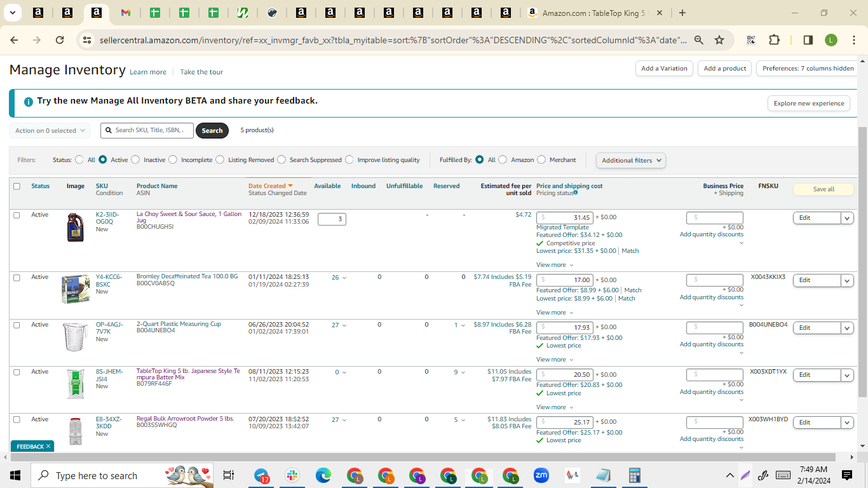
Task: Open the Windows Start menu
Action: (x=15, y=475)
